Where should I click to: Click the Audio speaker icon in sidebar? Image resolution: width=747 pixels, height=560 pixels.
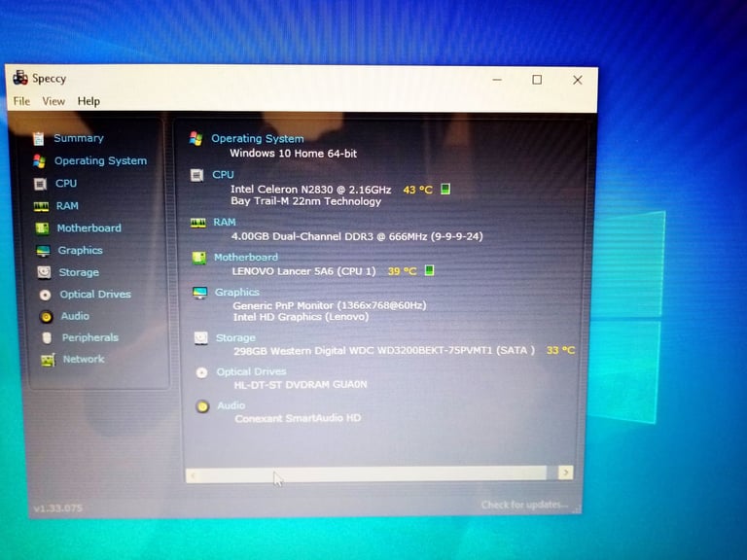tap(47, 317)
